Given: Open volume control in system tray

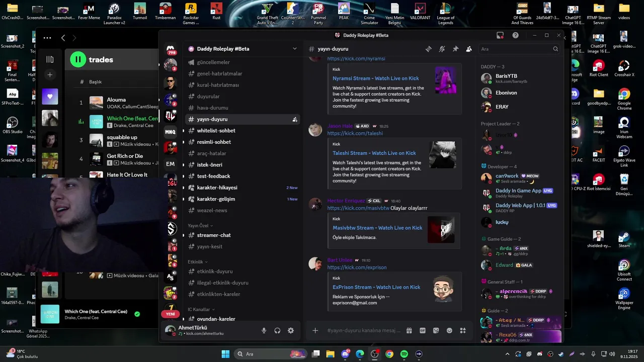Looking at the screenshot, I should [611, 354].
